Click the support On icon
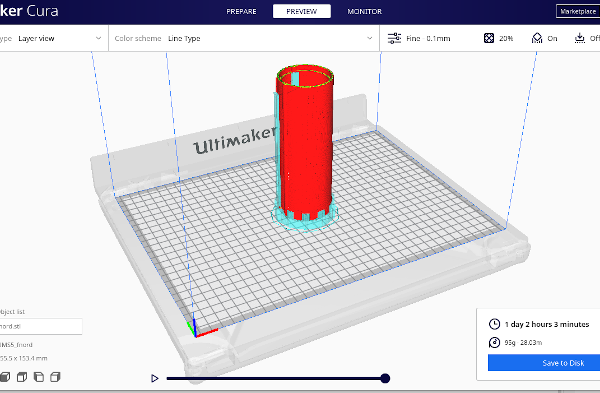The height and width of the screenshot is (393, 600). coord(537,38)
